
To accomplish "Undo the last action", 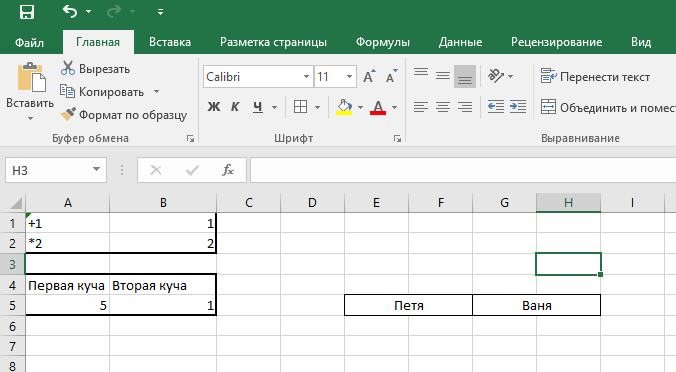I will point(70,12).
